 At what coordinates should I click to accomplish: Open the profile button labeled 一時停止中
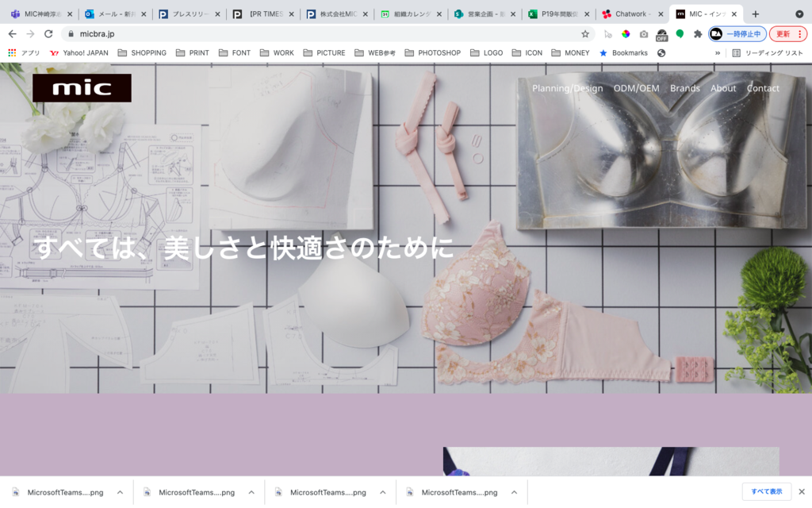pyautogui.click(x=737, y=33)
